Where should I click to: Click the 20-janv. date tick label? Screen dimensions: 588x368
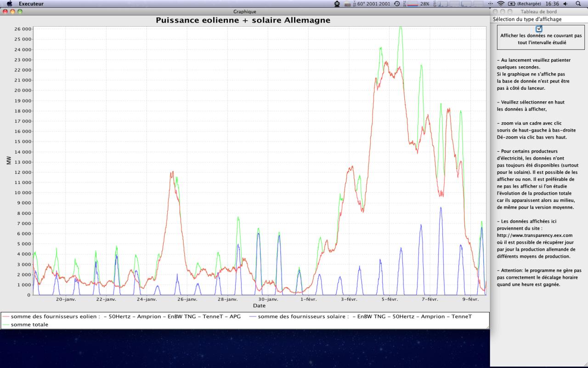pos(66,299)
